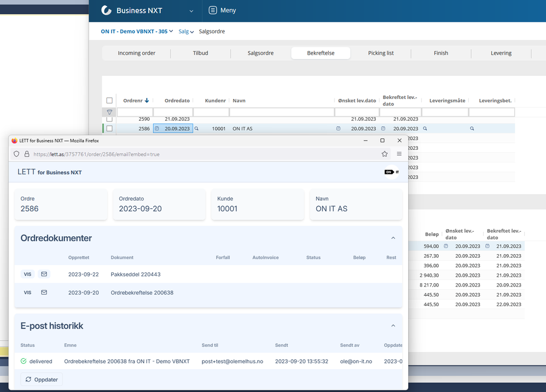Image resolution: width=546 pixels, height=392 pixels.
Task: Click the padlock site info icon
Action: [27, 154]
